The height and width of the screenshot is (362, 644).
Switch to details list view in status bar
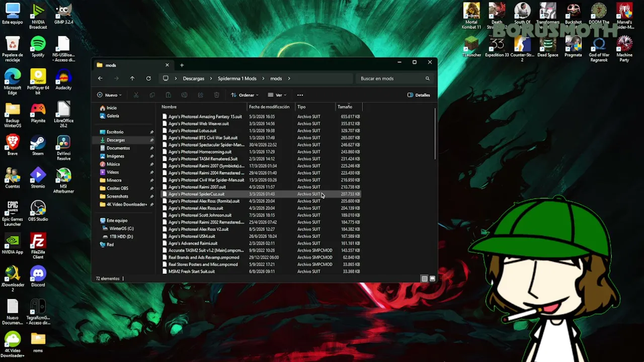pos(425,279)
